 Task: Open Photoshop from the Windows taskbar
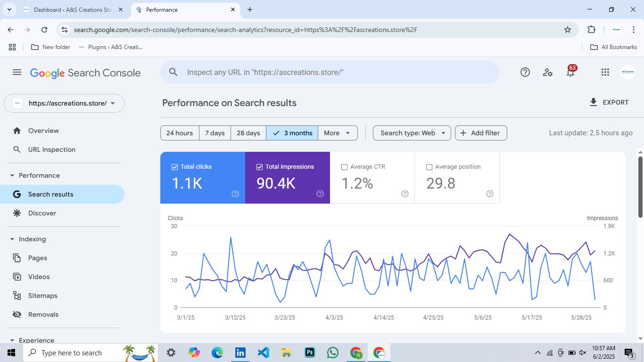310,353
